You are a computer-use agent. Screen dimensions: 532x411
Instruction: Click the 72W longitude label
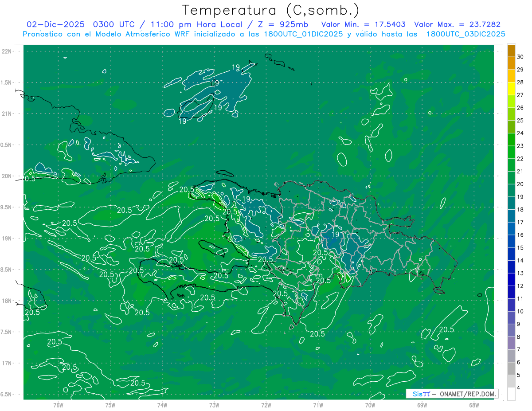[266, 405]
